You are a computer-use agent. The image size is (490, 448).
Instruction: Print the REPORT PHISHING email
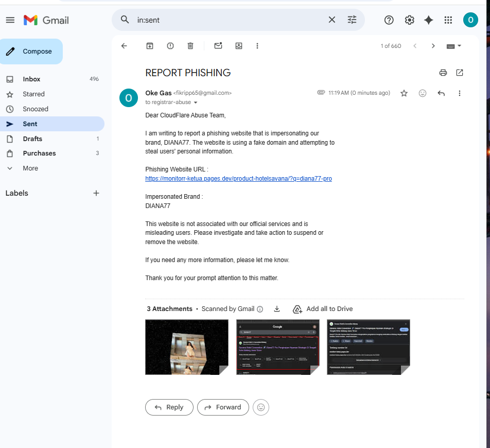pos(443,73)
